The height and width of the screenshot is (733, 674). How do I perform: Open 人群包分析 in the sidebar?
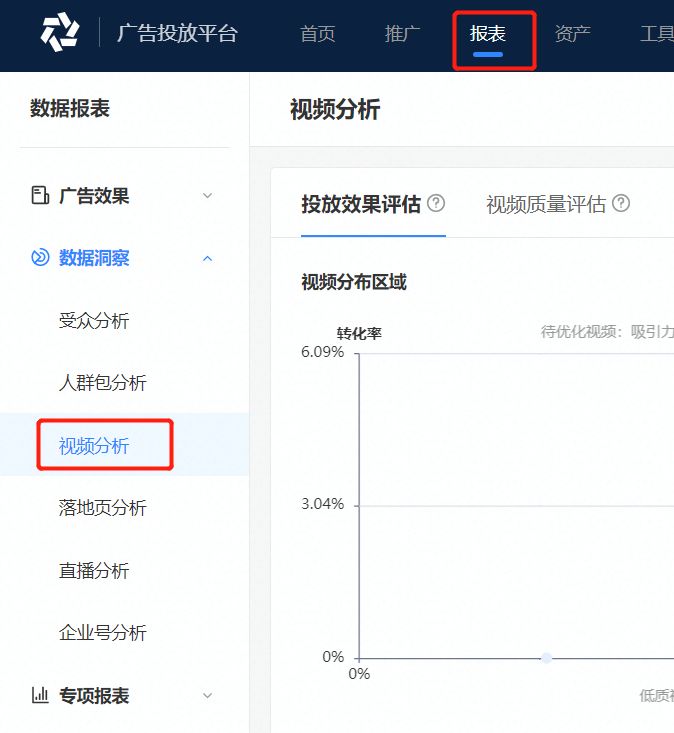click(x=103, y=383)
